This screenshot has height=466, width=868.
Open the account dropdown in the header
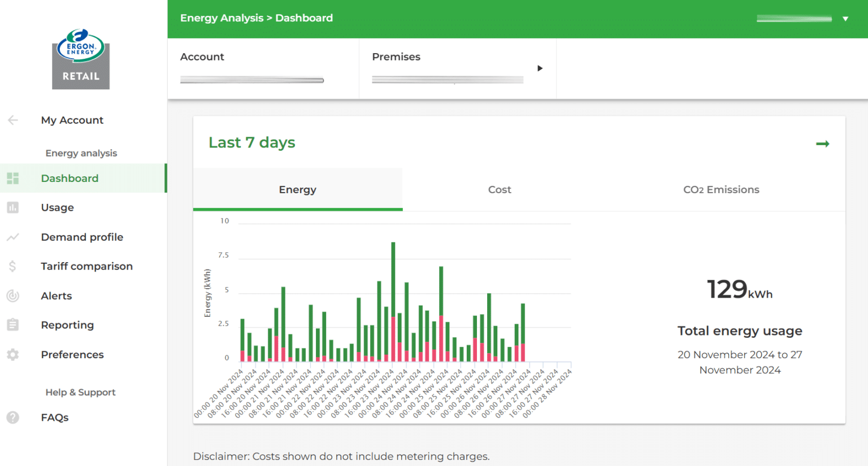(846, 18)
